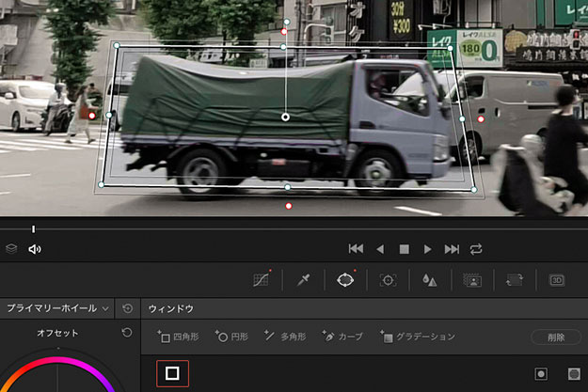Open the Sizing palette icon
588x392 pixels.
tap(514, 280)
